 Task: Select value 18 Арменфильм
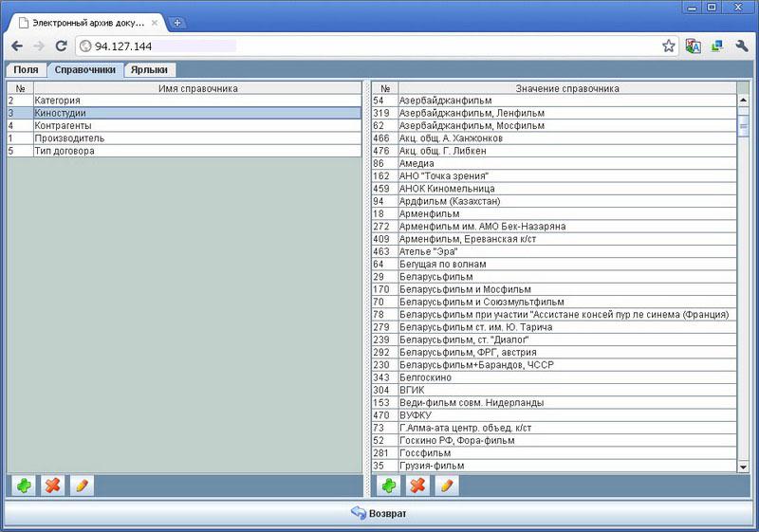[x=554, y=213]
